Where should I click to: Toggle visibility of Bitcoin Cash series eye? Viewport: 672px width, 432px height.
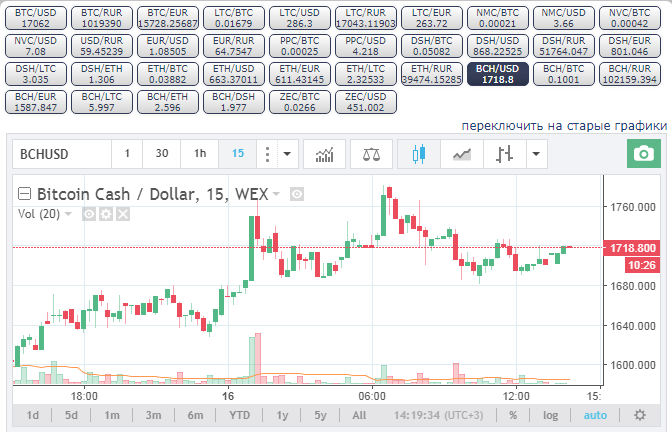297,194
